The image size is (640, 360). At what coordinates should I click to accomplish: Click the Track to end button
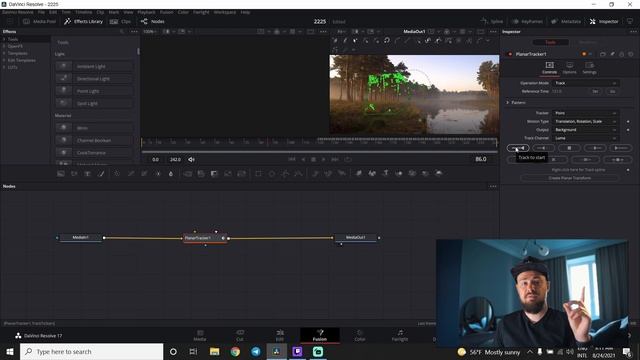tap(620, 148)
